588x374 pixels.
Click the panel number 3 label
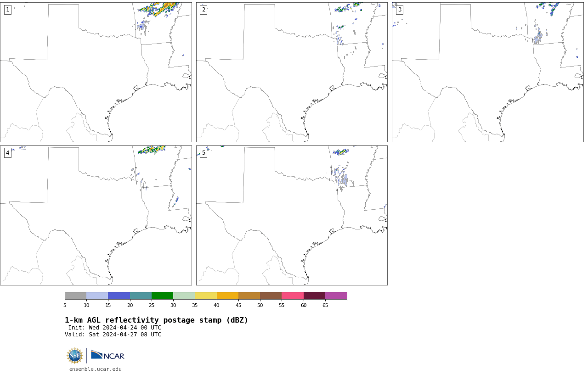[400, 10]
